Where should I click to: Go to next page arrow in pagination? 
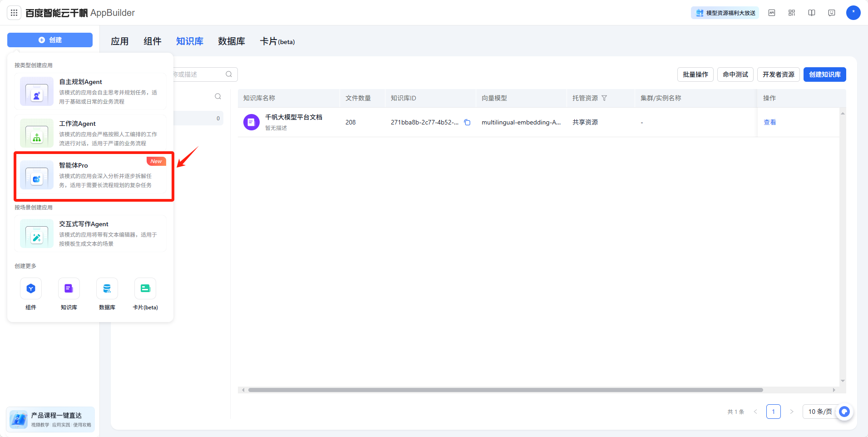(792, 412)
